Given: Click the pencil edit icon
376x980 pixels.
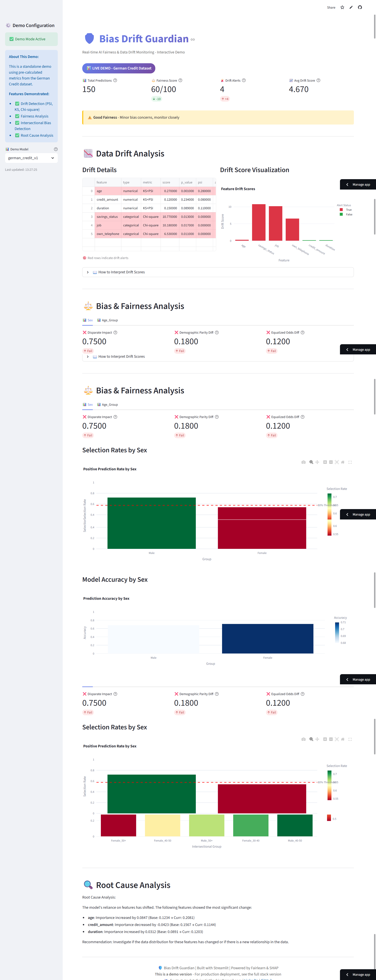Looking at the screenshot, I should click(351, 8).
